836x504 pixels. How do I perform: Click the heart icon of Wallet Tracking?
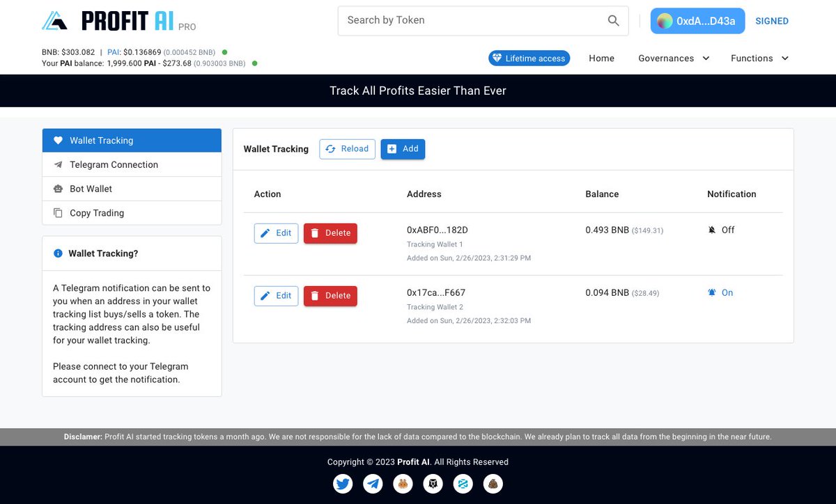[x=58, y=140]
